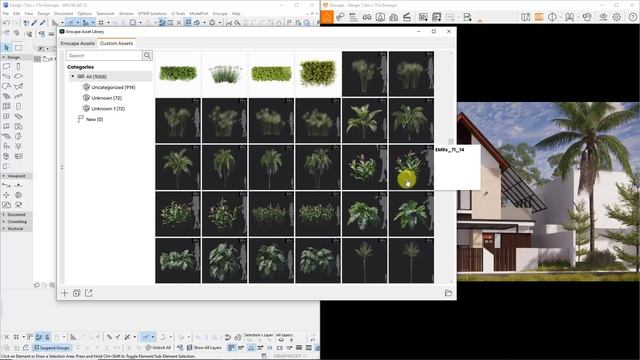The width and height of the screenshot is (640, 360).
Task: Open the Document menu in ARCHICAD
Action: pos(63,13)
